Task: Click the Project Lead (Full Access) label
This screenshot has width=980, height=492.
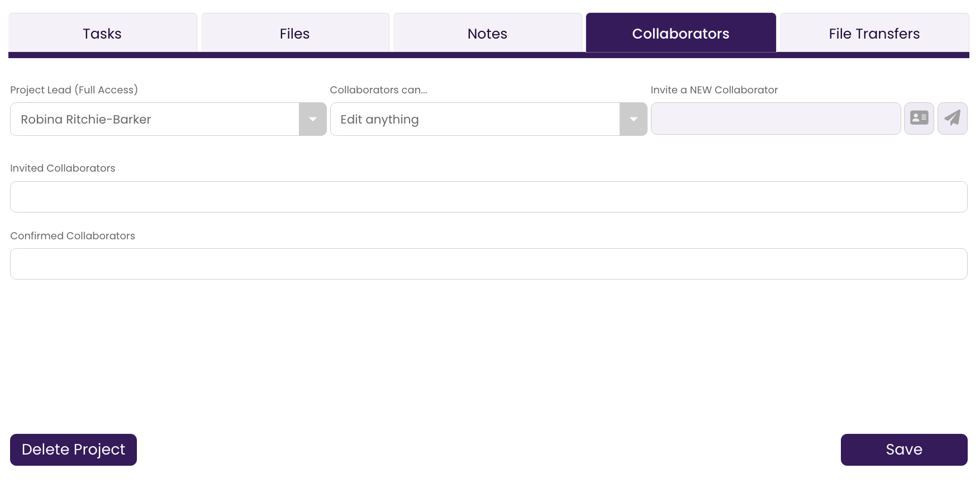Action: click(74, 90)
